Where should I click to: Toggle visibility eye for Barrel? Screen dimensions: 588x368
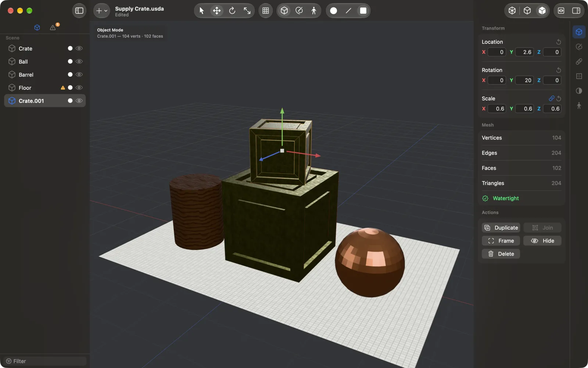[79, 75]
